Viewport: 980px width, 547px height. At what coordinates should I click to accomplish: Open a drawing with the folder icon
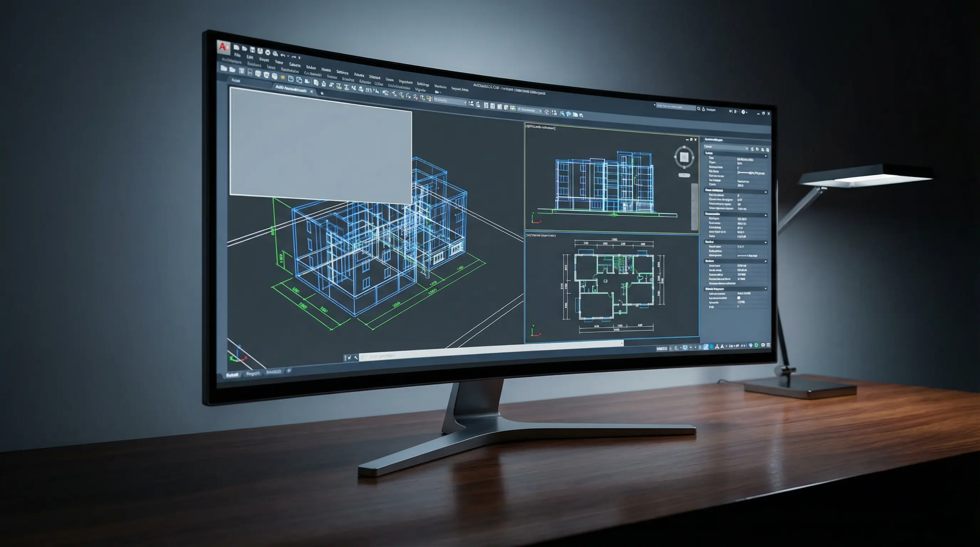(245, 50)
